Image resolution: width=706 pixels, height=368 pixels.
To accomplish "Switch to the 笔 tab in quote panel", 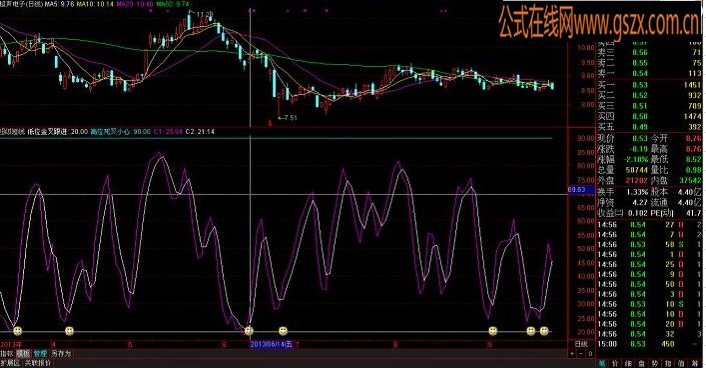I will coord(602,363).
